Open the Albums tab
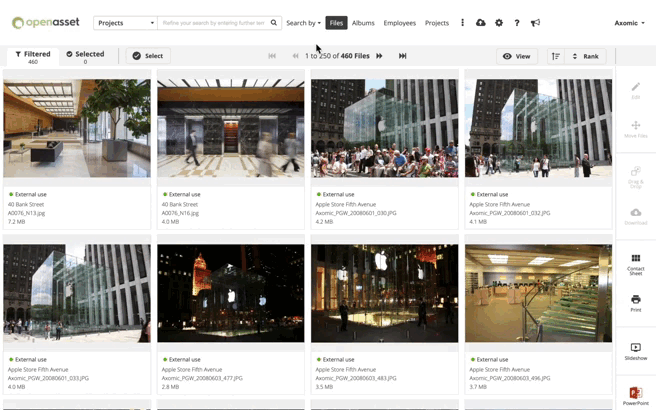656x410 pixels. (x=363, y=23)
